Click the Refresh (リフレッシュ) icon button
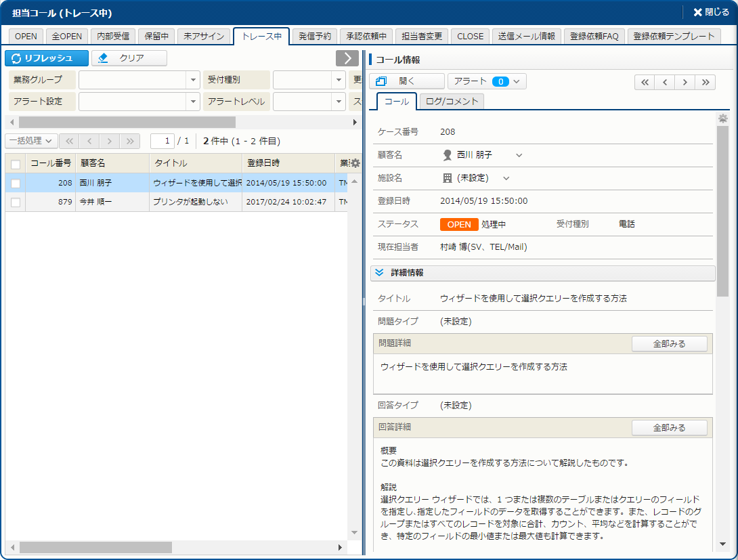 pos(47,58)
